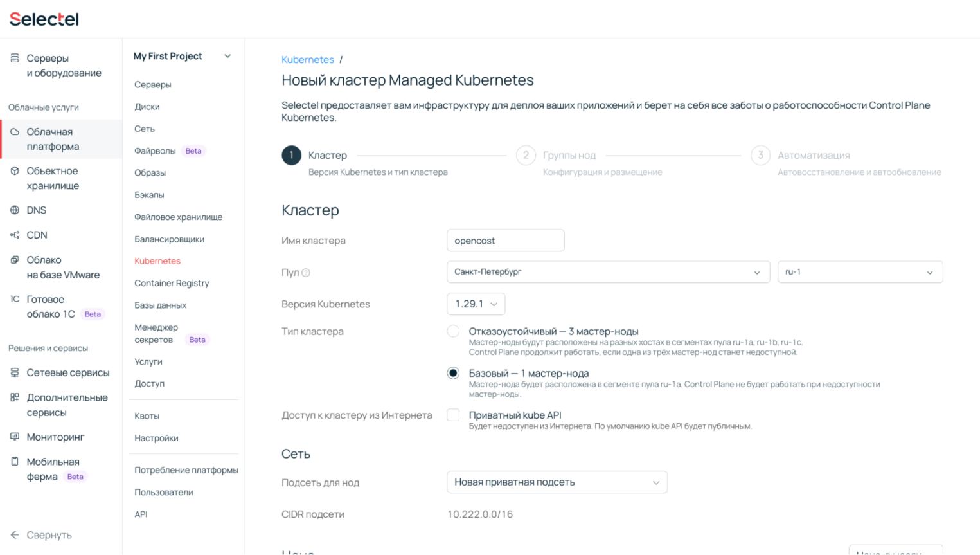Open Сеть menu item
The height and width of the screenshot is (555, 980).
pos(145,129)
